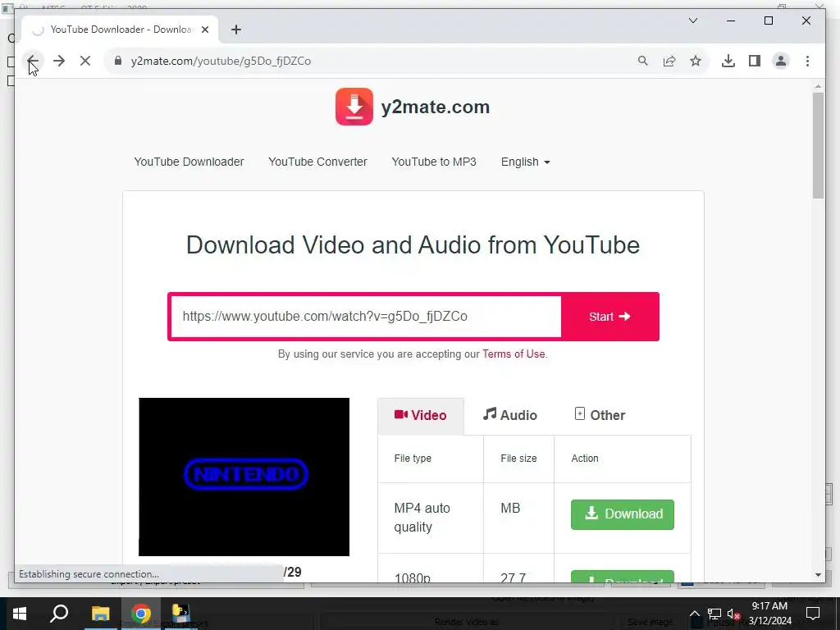
Task: Open YouTube to MP3 nav link
Action: click(x=434, y=162)
